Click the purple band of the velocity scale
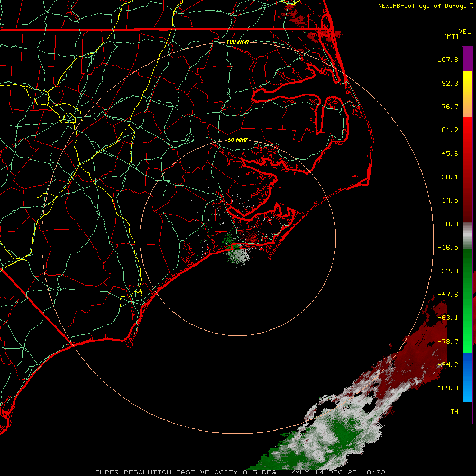The height and width of the screenshot is (476, 476). 467,59
